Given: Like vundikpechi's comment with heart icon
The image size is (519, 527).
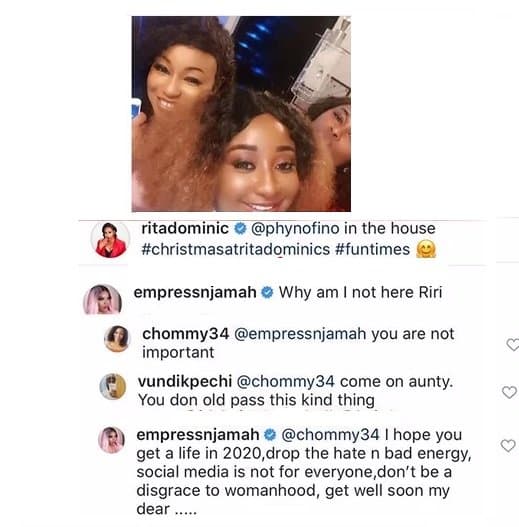Looking at the screenshot, I should [x=509, y=392].
